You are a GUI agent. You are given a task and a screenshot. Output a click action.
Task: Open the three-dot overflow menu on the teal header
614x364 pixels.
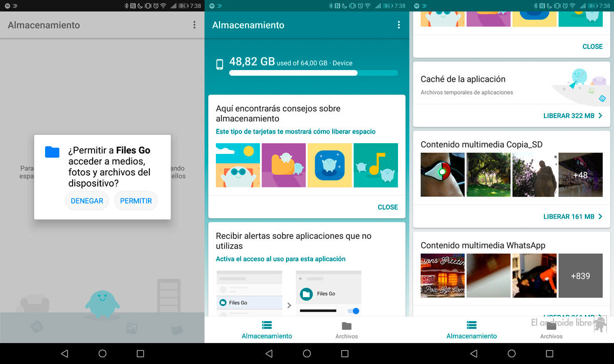(399, 25)
